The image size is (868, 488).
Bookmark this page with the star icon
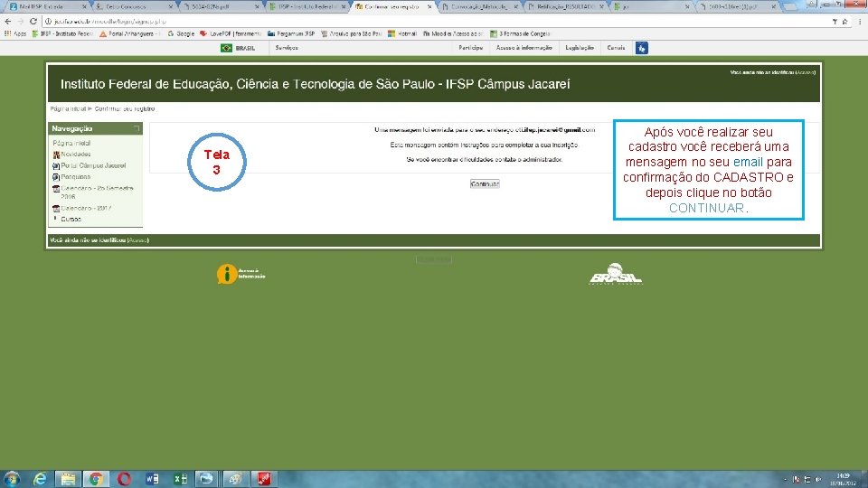[844, 22]
